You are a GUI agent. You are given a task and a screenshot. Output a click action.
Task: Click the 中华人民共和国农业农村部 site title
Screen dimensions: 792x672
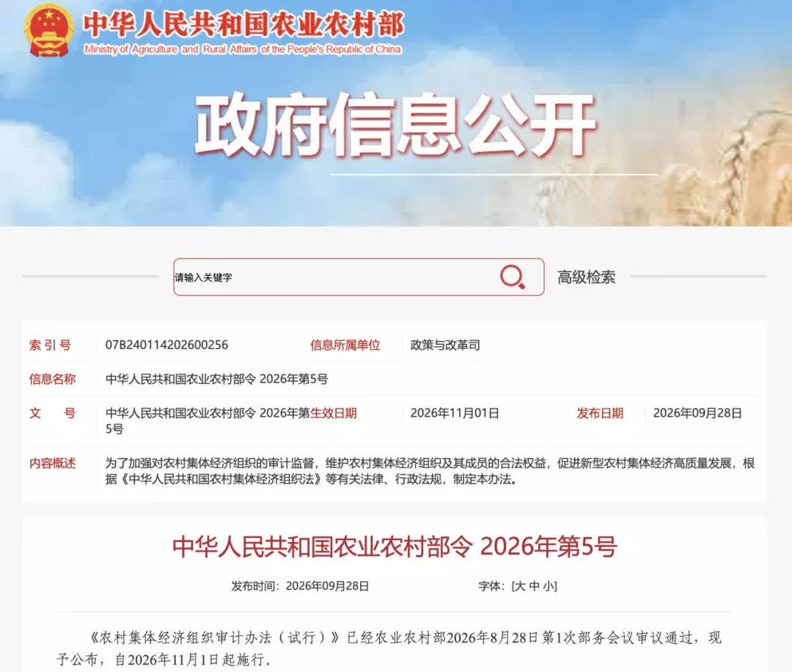click(x=243, y=25)
